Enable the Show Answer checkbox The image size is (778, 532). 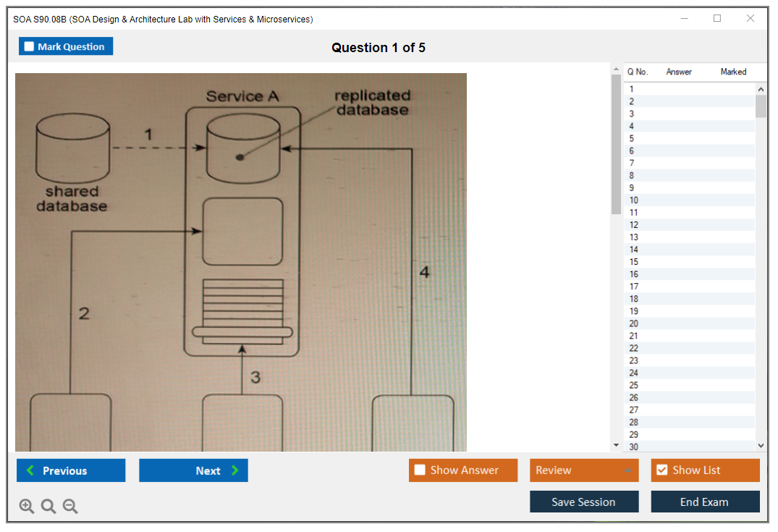[420, 470]
